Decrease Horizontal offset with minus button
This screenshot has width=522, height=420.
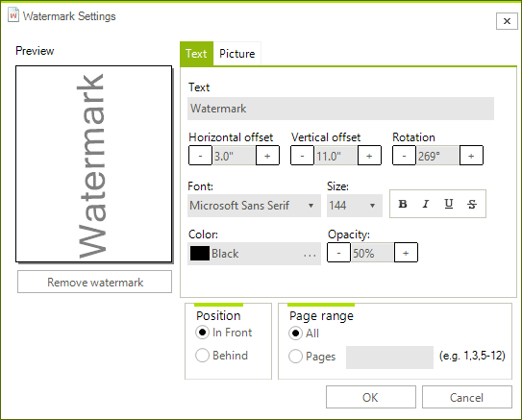(200, 156)
